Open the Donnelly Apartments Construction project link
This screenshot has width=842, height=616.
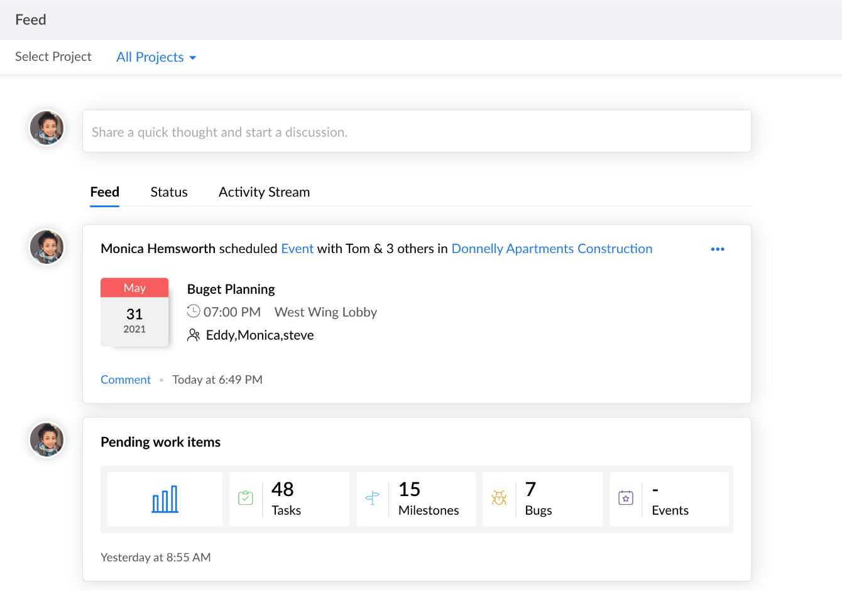[x=552, y=248]
